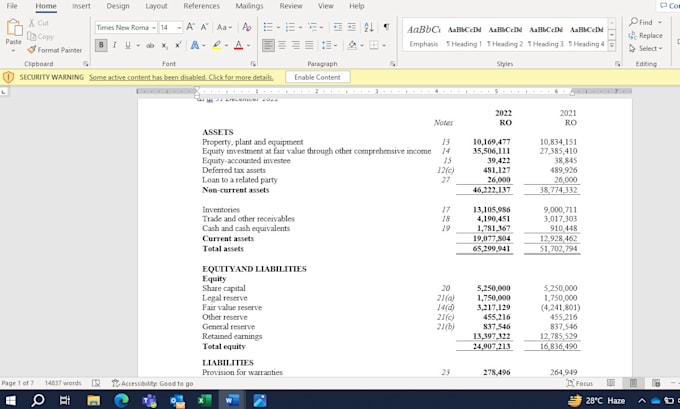Open the disabled active content details link
Image resolution: width=680 pixels, height=409 pixels.
tap(181, 77)
